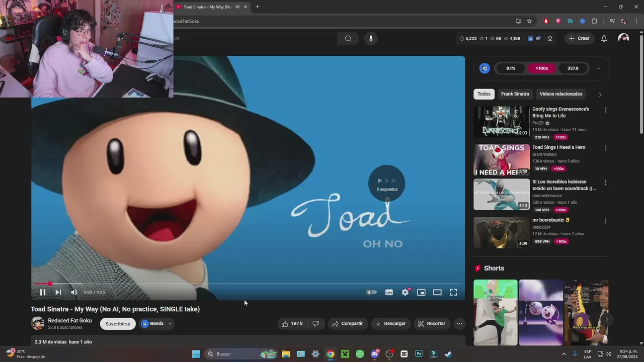Click the Remix button

coord(152,324)
